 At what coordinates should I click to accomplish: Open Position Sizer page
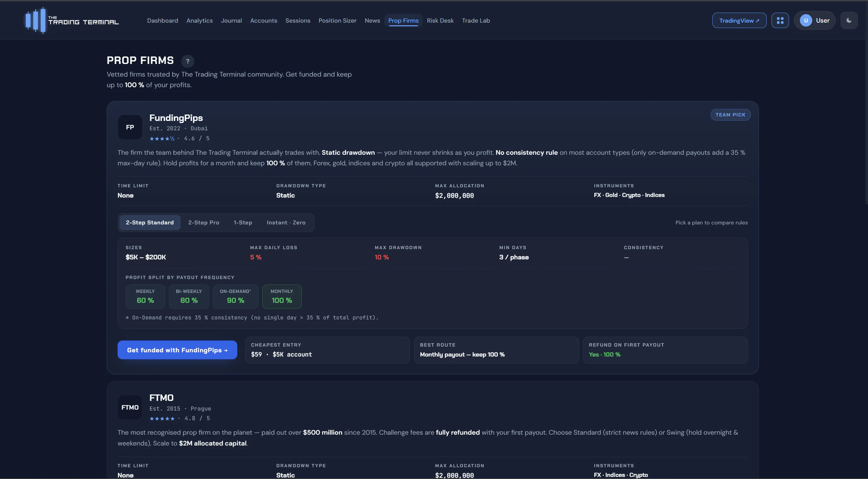pos(337,21)
